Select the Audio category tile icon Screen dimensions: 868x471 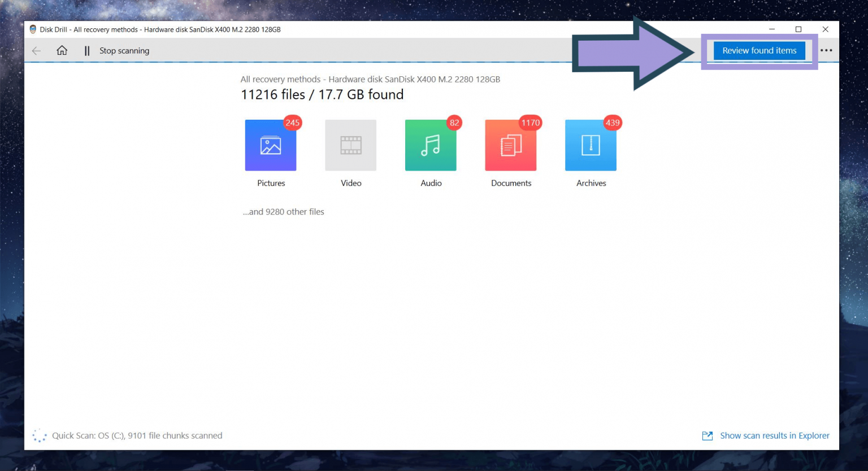431,145
